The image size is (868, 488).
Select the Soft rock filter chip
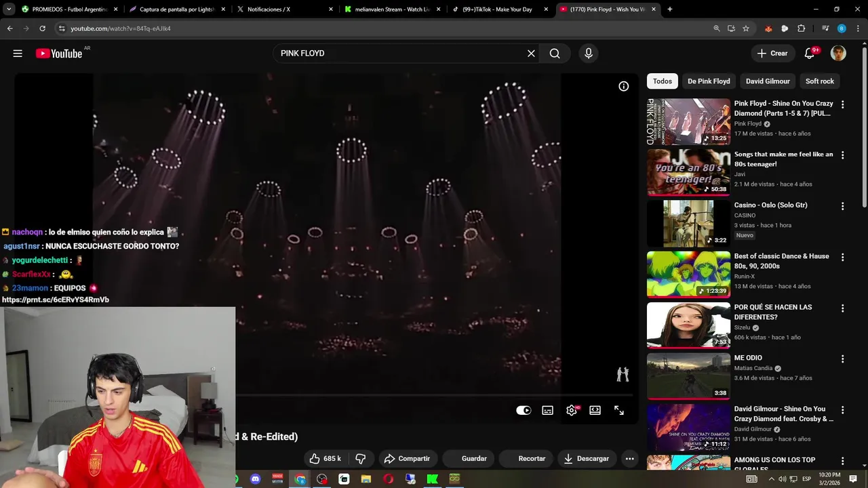pyautogui.click(x=820, y=81)
